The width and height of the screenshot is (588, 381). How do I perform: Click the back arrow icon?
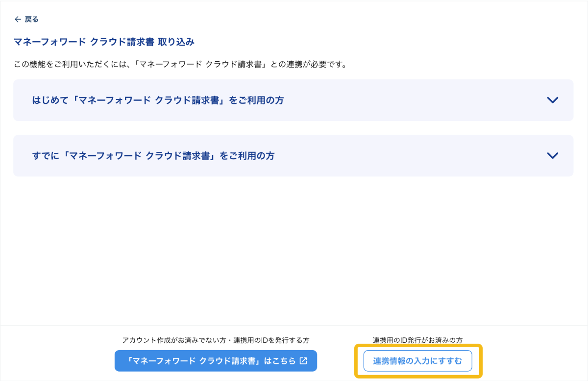coord(18,19)
